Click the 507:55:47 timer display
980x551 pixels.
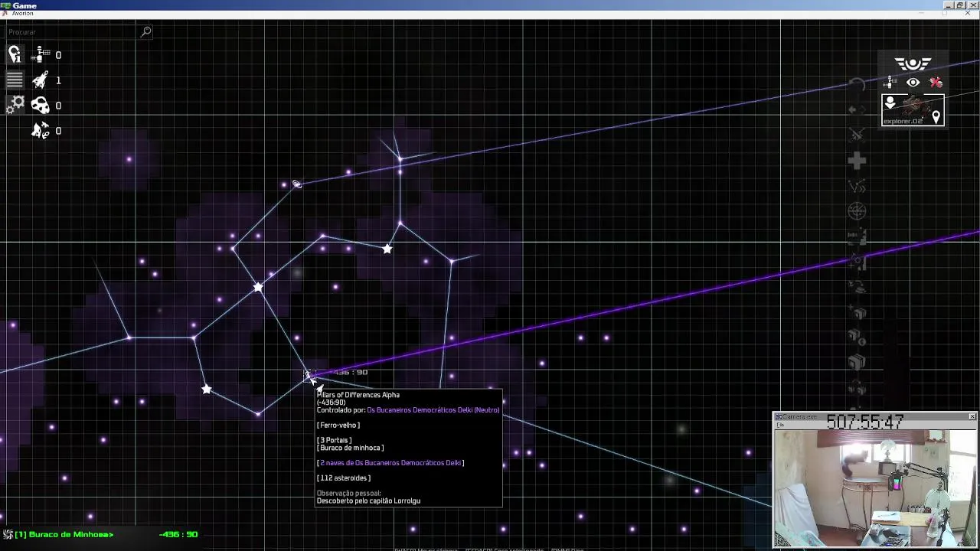click(865, 422)
